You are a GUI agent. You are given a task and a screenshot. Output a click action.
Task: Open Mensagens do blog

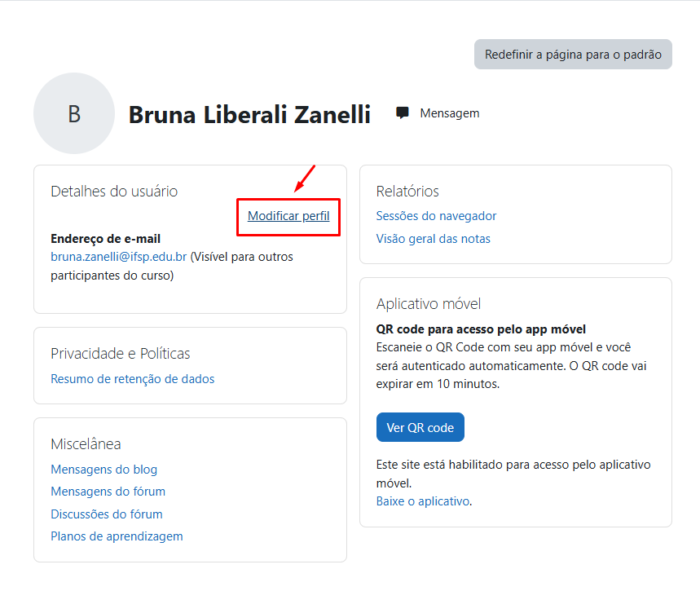click(104, 470)
